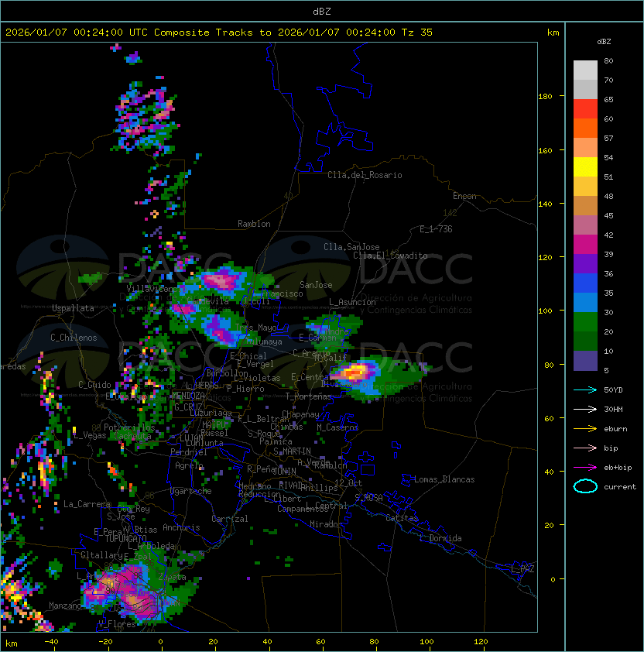Image resolution: width=644 pixels, height=652 pixels.
Task: Click the 'Manzano' map label
Action: (x=65, y=606)
